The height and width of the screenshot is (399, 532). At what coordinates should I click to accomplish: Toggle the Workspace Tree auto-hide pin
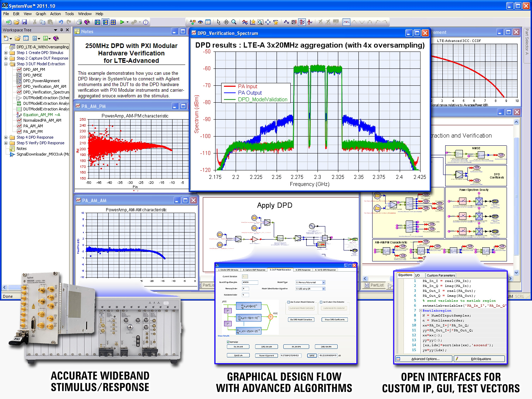[x=61, y=30]
